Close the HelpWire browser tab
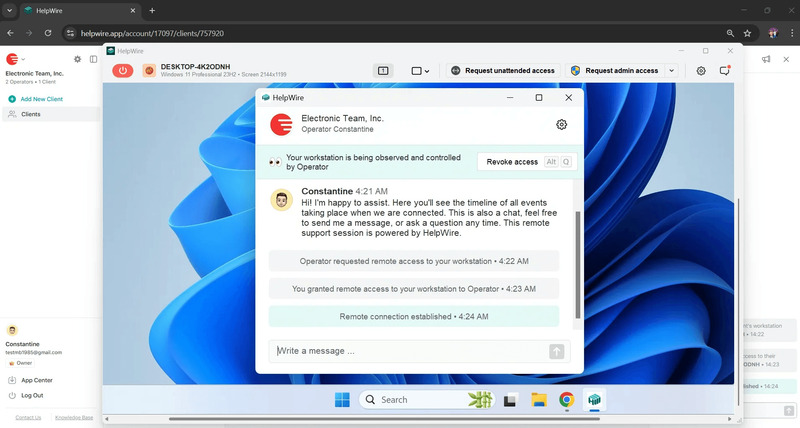 pyautogui.click(x=133, y=10)
